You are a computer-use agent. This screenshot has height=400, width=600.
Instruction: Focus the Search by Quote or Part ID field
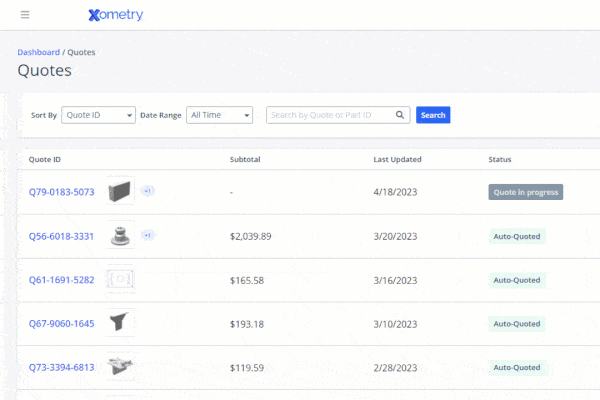coord(330,115)
